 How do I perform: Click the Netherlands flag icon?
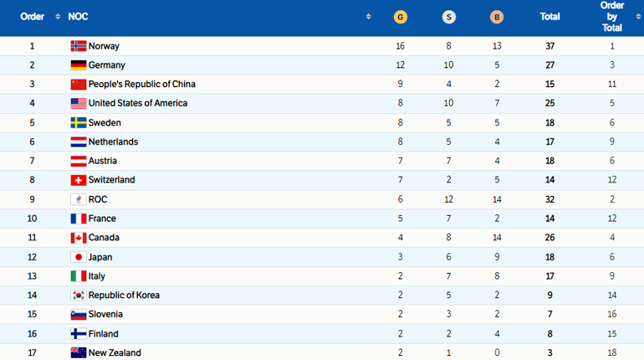click(79, 141)
